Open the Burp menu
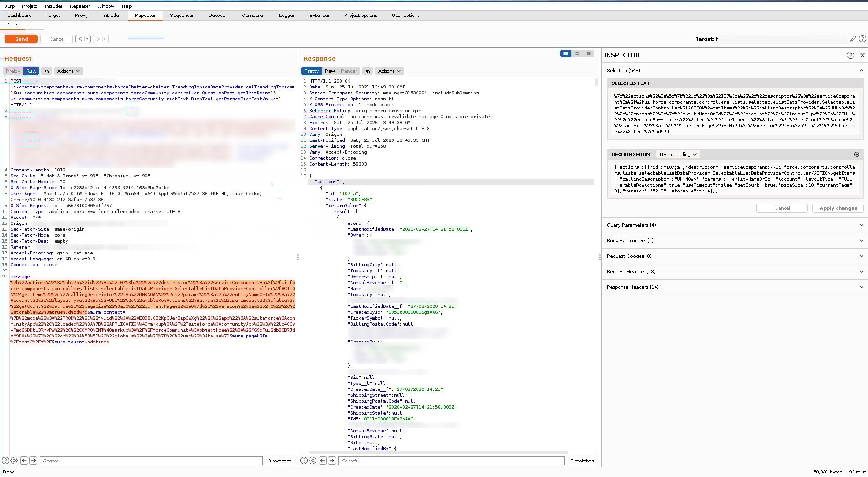This screenshot has width=868, height=477. pos(9,6)
